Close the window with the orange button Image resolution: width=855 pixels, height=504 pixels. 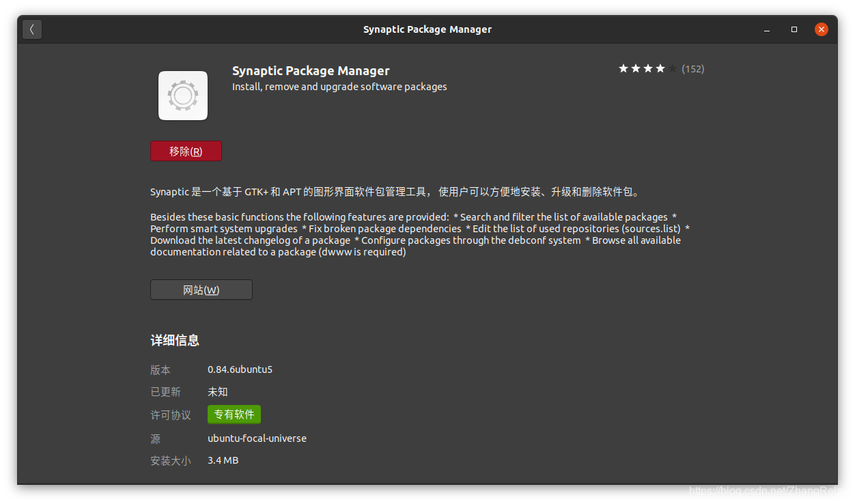[x=822, y=29]
